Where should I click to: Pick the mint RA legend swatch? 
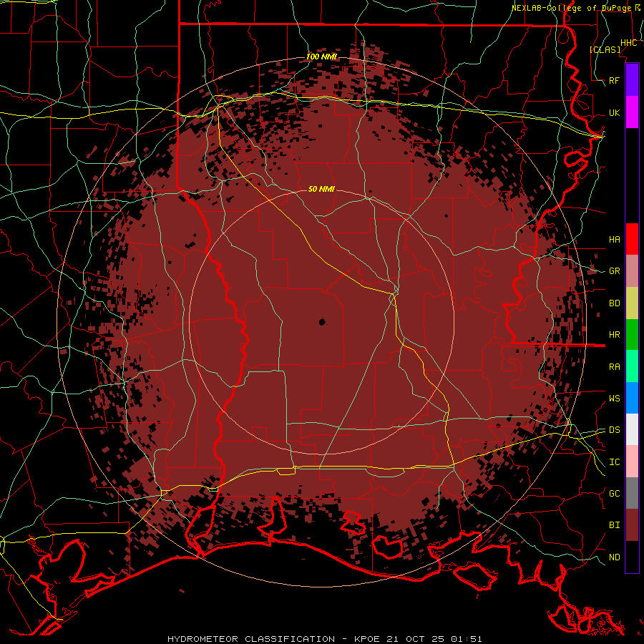click(632, 366)
